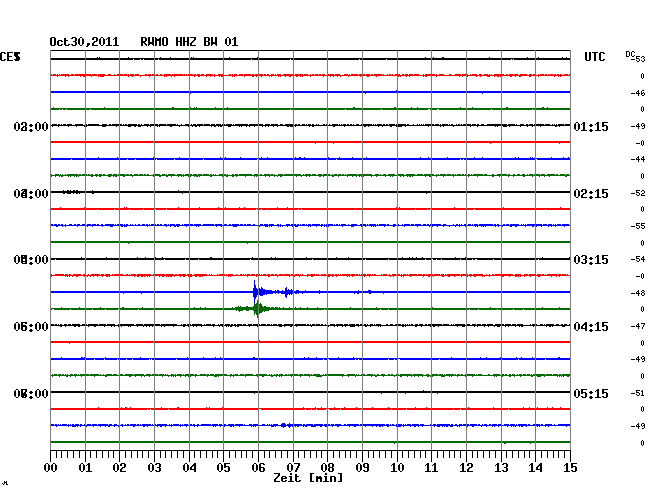Click minute tick label 09
Screen dimensions: 650x494
pyautogui.click(x=362, y=468)
